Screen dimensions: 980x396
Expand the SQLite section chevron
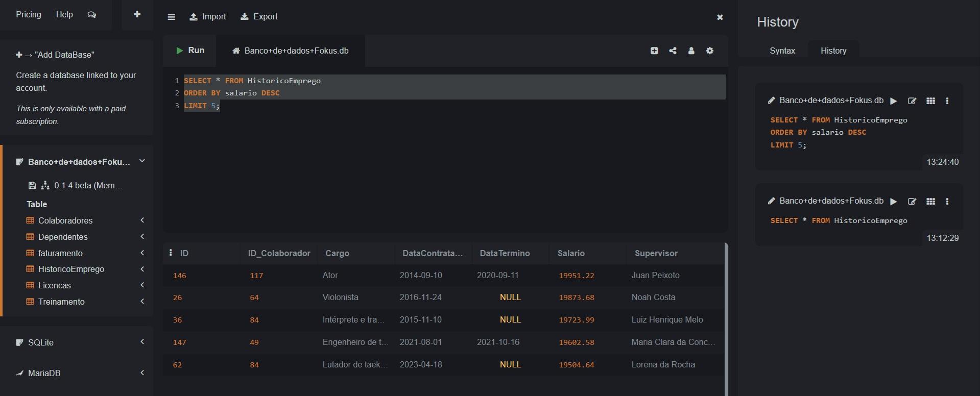[x=142, y=342]
